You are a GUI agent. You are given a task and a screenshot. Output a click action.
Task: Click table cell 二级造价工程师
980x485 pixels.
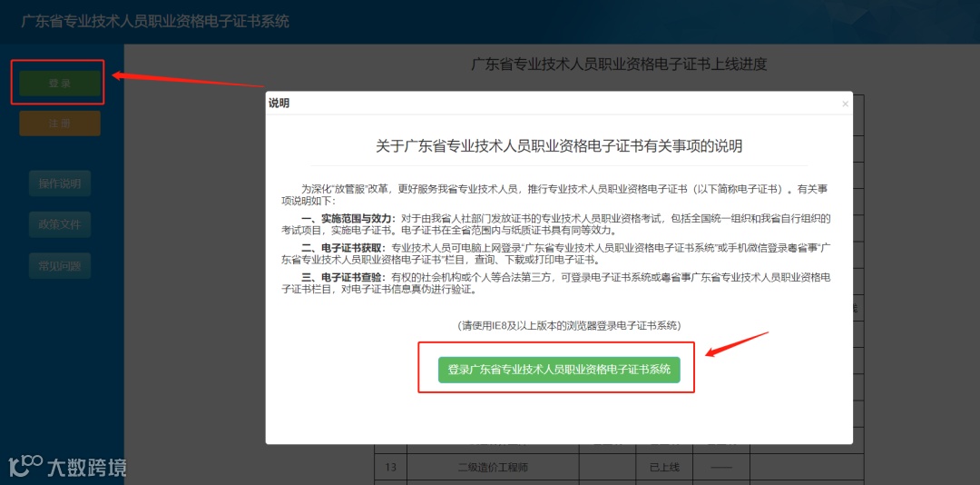(493, 468)
